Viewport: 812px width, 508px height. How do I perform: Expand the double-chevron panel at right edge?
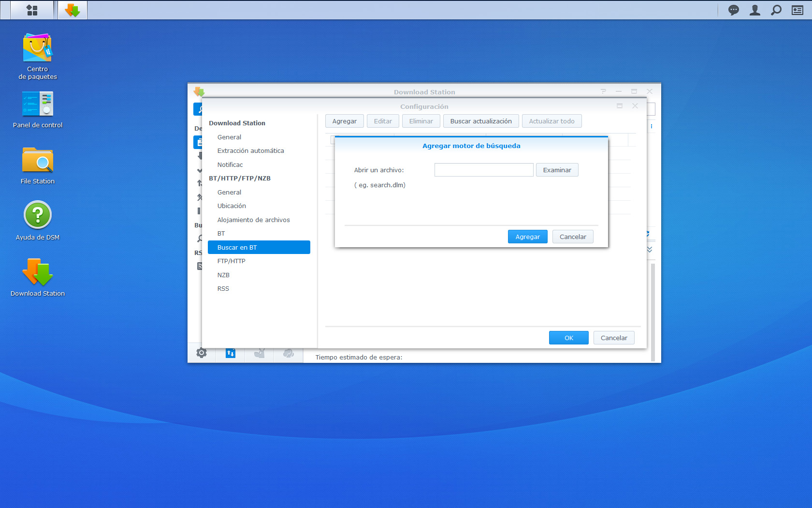650,250
